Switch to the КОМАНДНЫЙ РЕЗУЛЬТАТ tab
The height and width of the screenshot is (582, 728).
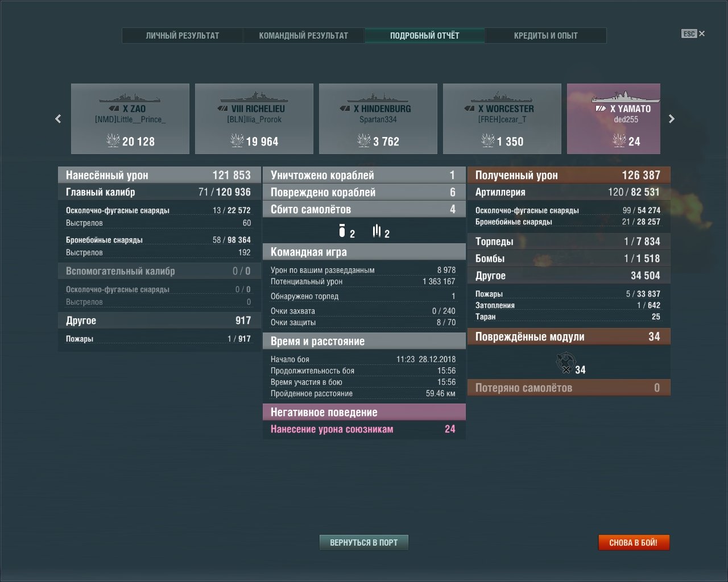click(304, 35)
